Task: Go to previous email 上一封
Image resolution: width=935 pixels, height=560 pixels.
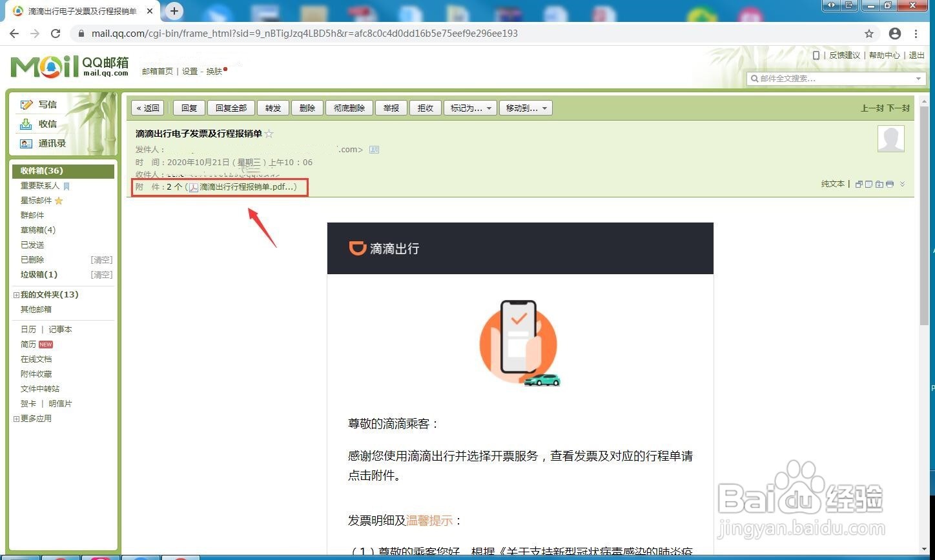Action: (872, 108)
